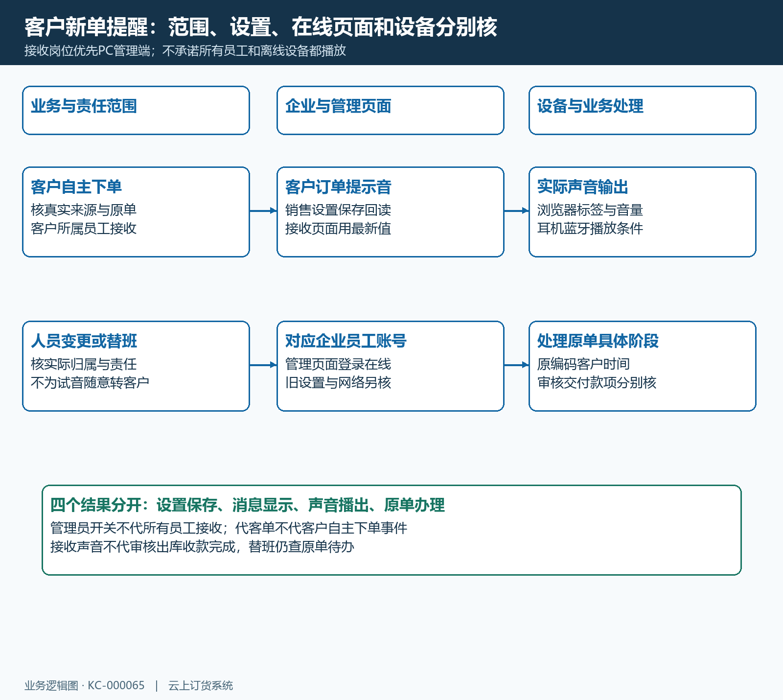This screenshot has width=783, height=700.
Task: Click the line 原编码客户时间
Action: [583, 364]
